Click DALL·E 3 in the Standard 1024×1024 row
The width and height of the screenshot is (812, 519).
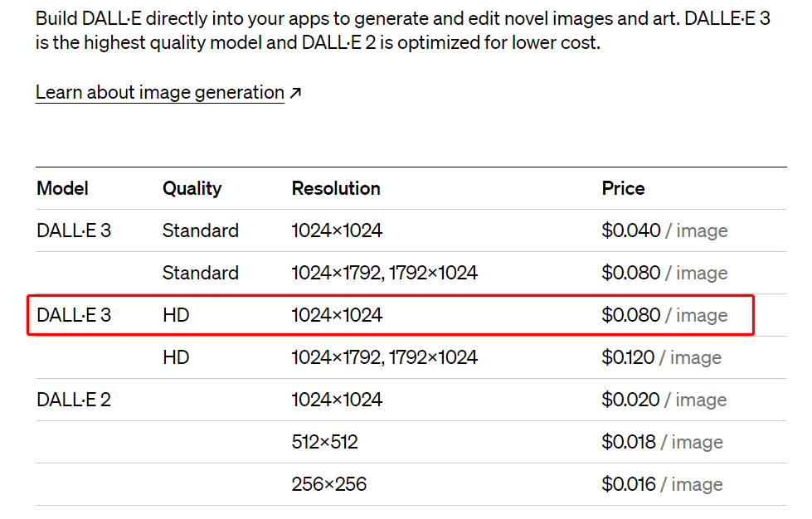coord(74,230)
